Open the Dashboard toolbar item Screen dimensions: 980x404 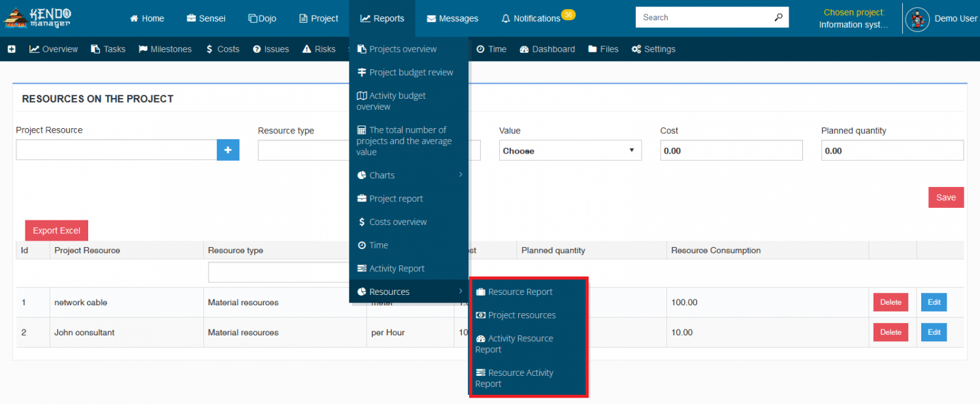(547, 49)
